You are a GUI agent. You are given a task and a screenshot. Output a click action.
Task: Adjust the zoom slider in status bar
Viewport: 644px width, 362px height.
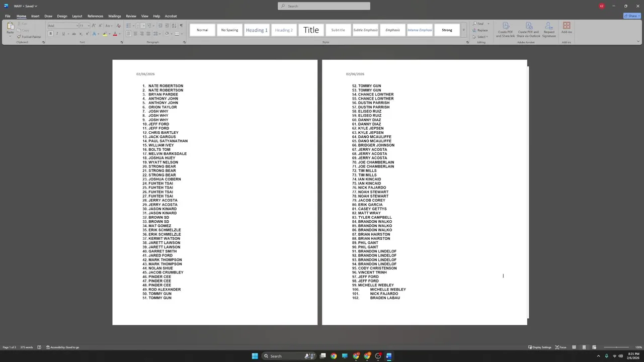[617, 347]
